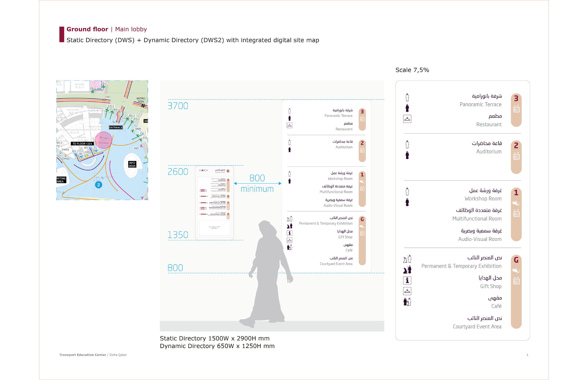Click the men's prayer room icon on large ground floor section
This screenshot has width=588, height=380.
coord(407,259)
